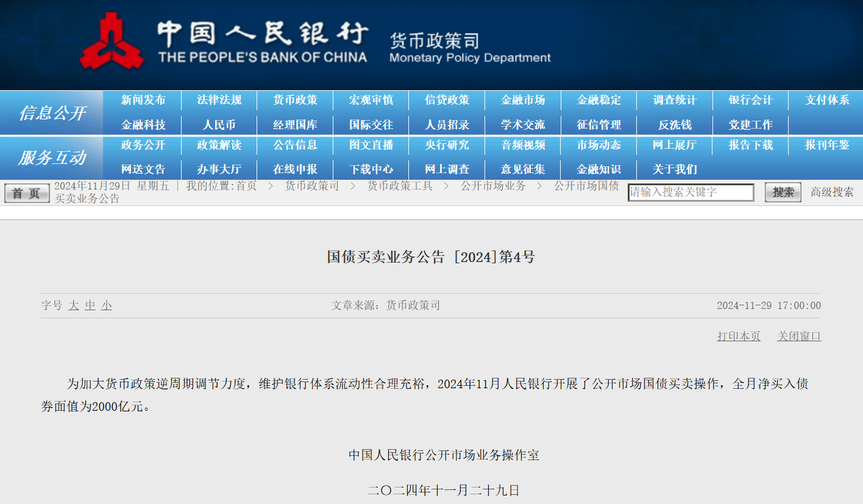Image resolution: width=863 pixels, height=504 pixels.
Task: Set font size to 大
Action: coord(74,305)
